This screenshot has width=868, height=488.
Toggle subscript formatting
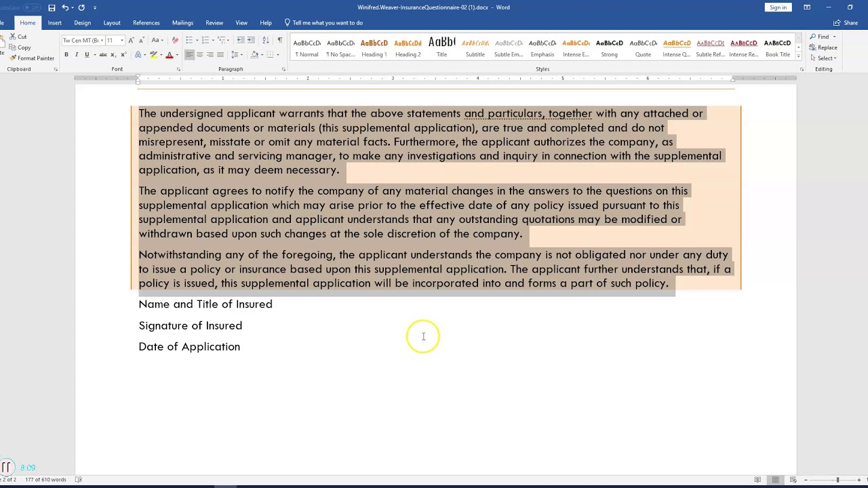(x=113, y=54)
